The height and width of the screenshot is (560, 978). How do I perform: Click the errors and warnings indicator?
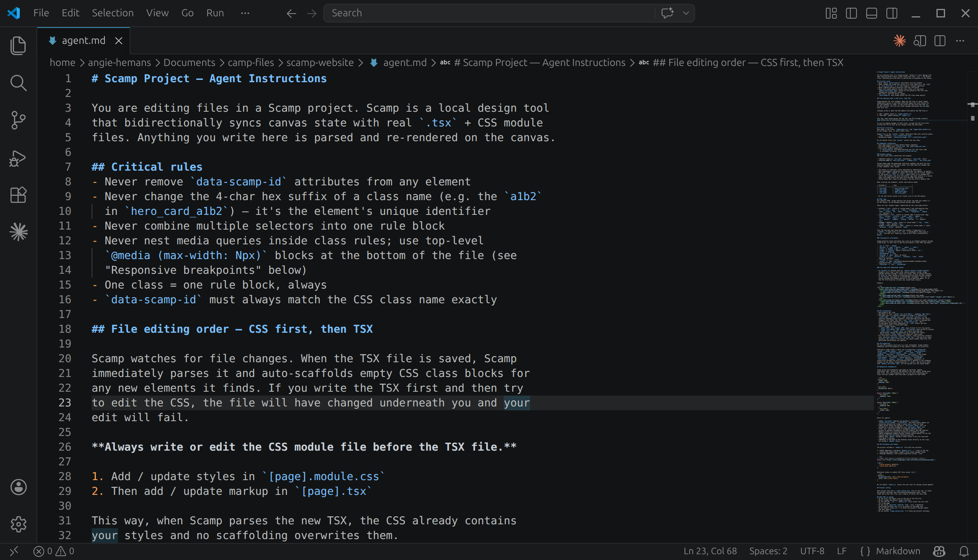pyautogui.click(x=54, y=551)
